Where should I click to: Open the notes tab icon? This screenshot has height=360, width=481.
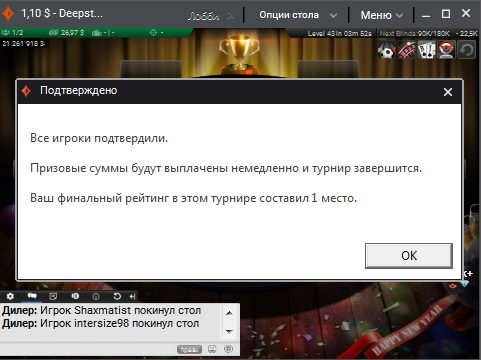(53, 296)
